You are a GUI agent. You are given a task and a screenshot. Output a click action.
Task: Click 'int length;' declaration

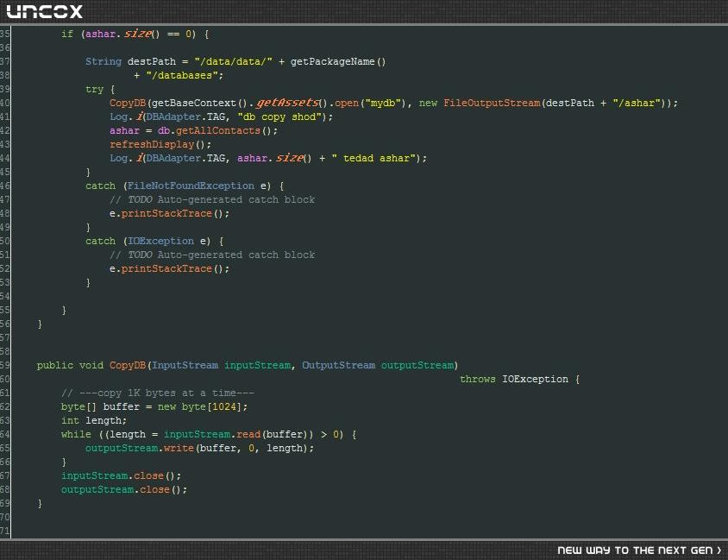(94, 421)
